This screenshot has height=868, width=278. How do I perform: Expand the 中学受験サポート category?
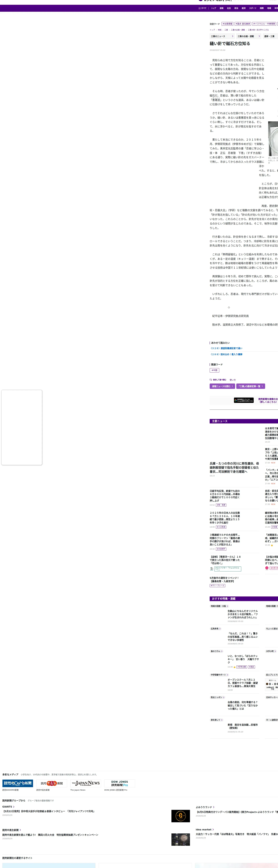(220, 675)
